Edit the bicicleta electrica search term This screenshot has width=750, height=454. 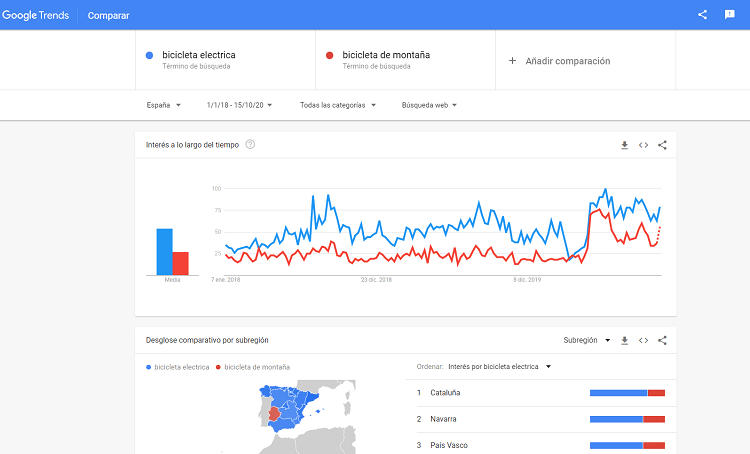click(x=225, y=60)
